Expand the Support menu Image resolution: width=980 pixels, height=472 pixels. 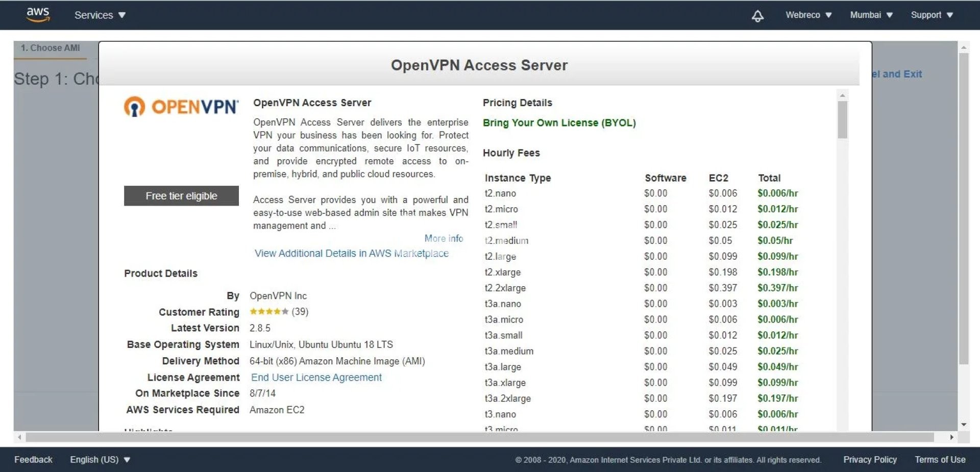(x=932, y=15)
